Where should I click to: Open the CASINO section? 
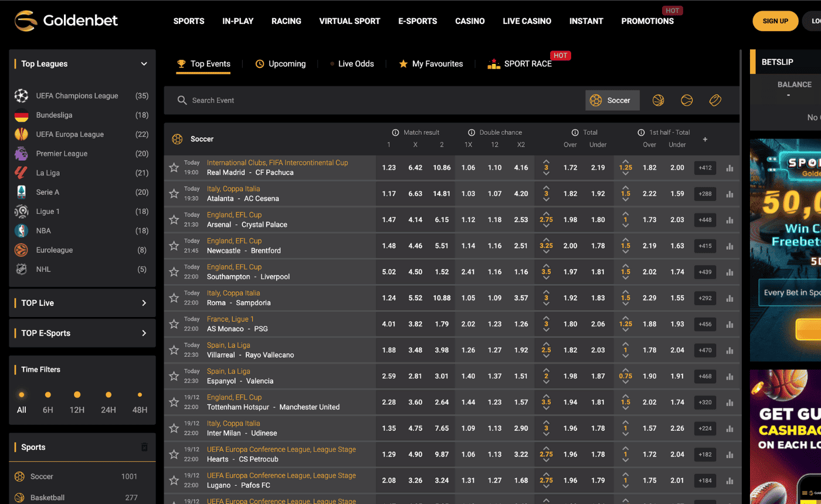pyautogui.click(x=470, y=21)
